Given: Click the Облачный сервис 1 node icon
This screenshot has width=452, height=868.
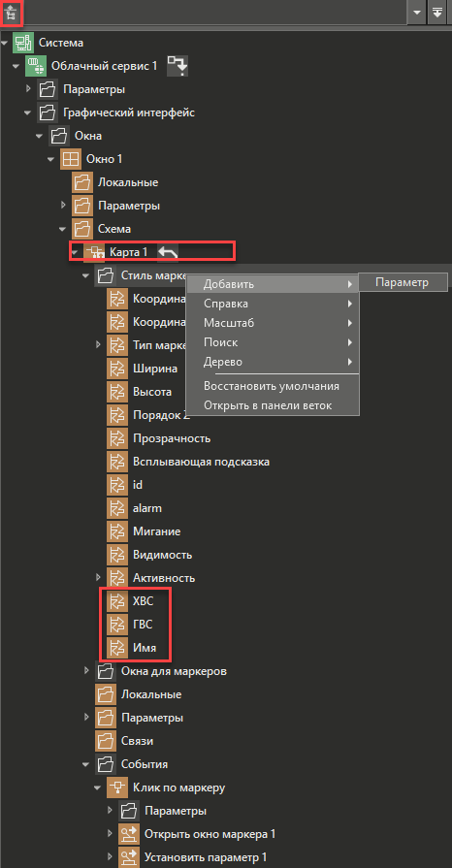Looking at the screenshot, I should (35, 66).
